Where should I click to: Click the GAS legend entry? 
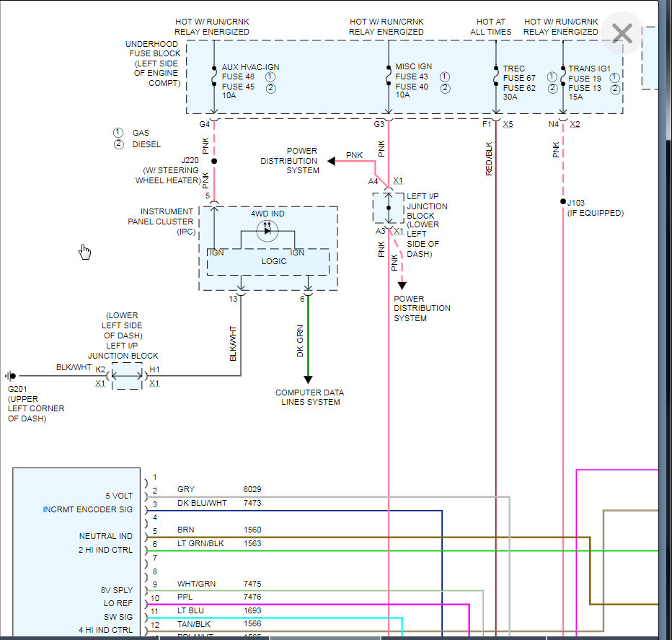click(x=141, y=133)
